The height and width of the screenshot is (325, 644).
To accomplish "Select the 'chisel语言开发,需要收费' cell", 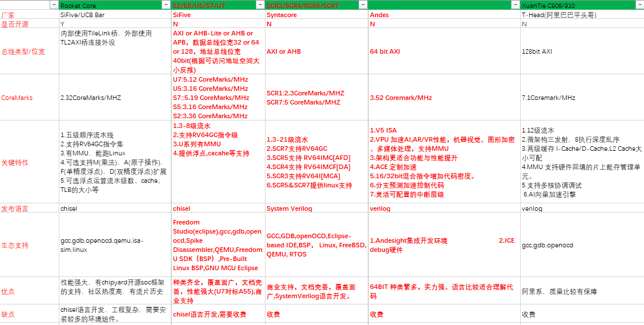I will pyautogui.click(x=218, y=314).
